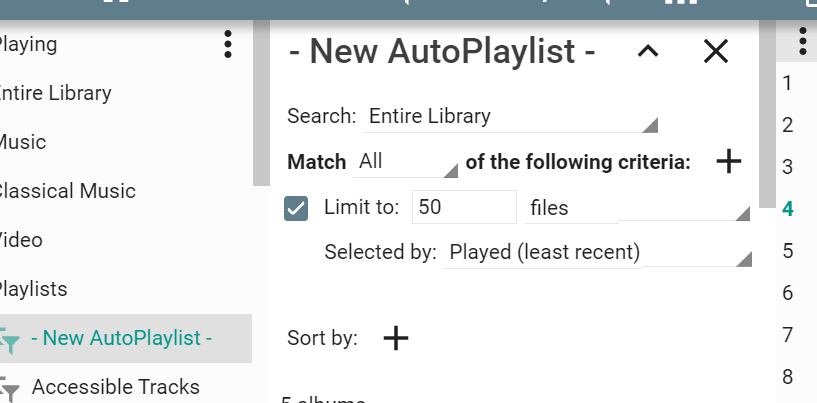Image resolution: width=817 pixels, height=403 pixels.
Task: Add a new matching criteria rule
Action: [729, 161]
